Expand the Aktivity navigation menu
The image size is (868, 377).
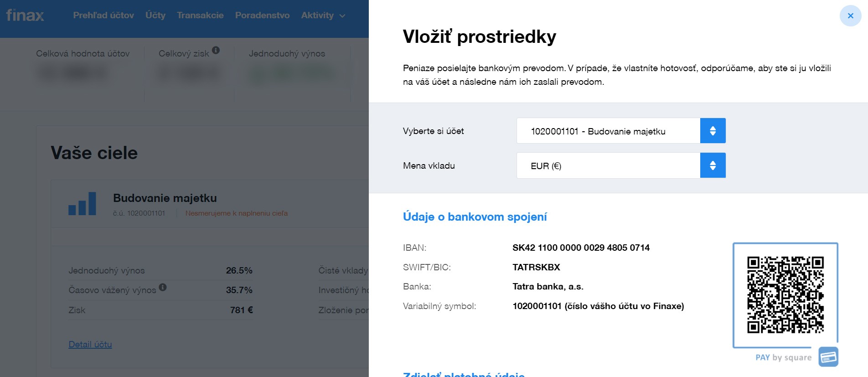(322, 15)
